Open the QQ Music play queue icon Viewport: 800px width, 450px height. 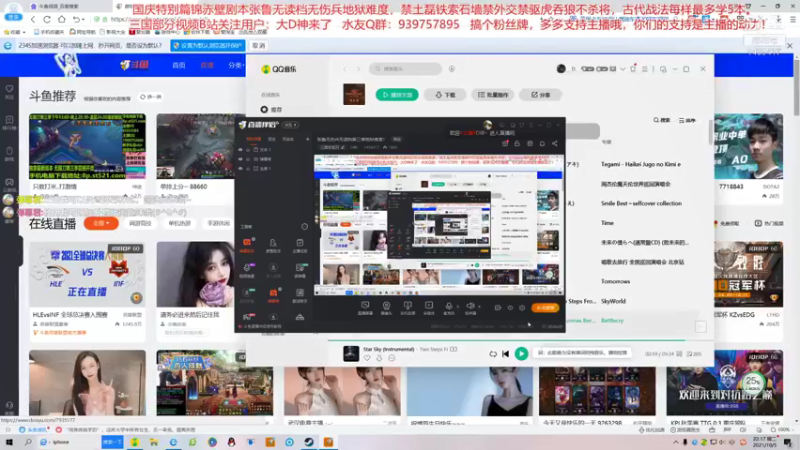(694, 354)
